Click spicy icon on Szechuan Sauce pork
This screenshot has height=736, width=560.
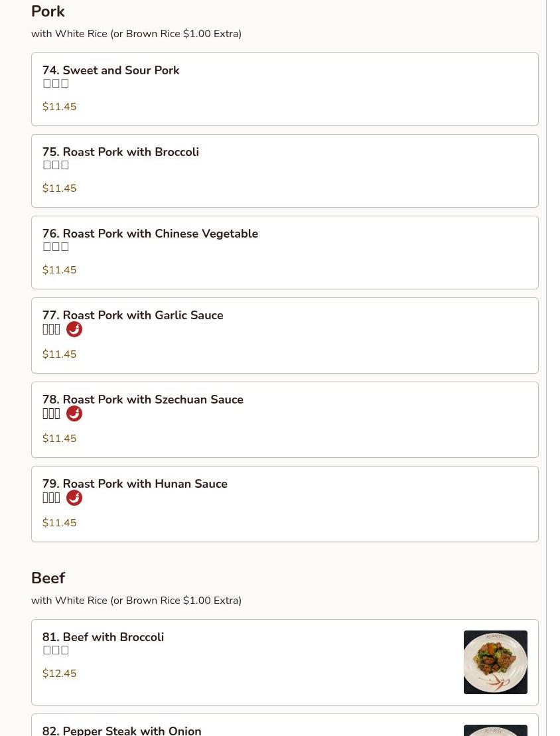pos(74,413)
